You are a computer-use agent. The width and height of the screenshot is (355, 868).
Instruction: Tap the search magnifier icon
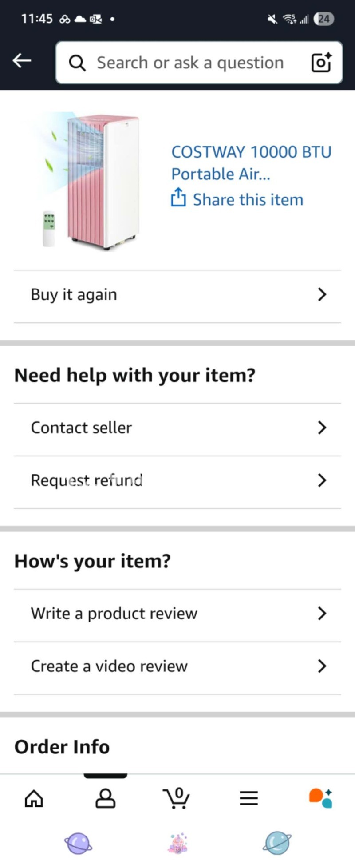pos(77,63)
